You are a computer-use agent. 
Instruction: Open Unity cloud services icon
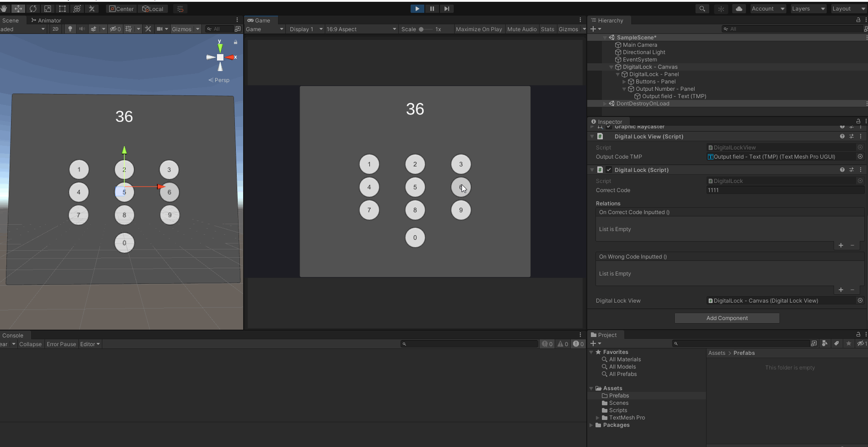click(x=739, y=9)
